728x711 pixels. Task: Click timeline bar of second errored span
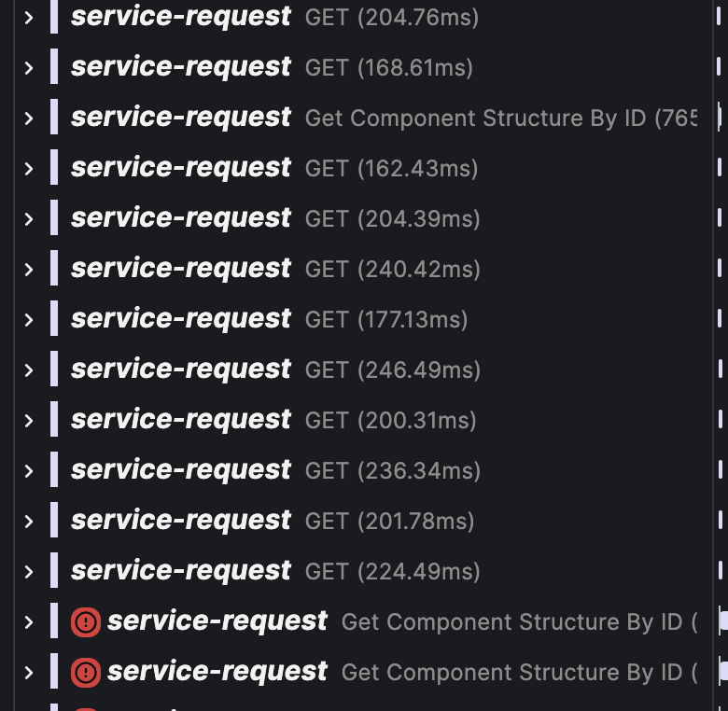[x=723, y=670]
